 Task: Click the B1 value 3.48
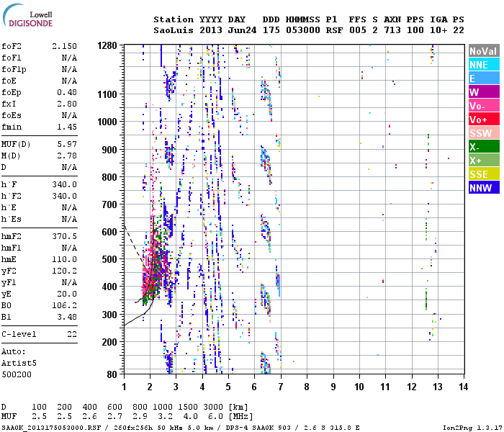coord(67,318)
